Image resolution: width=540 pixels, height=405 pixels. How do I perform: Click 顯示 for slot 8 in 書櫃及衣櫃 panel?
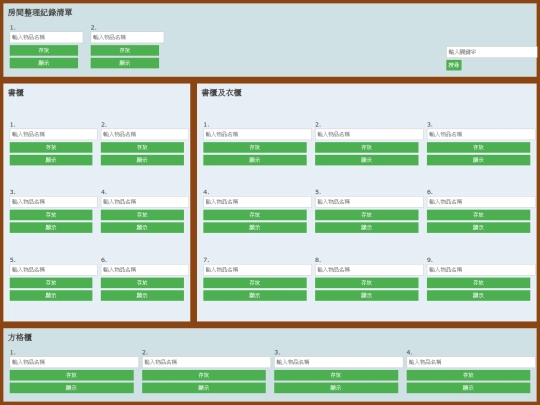367,295
